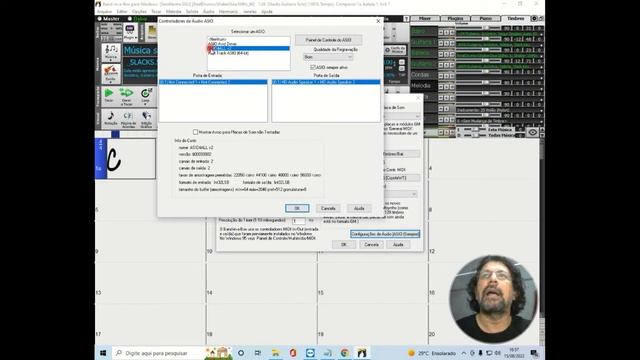Click the Estilo guitar icon

[111, 71]
